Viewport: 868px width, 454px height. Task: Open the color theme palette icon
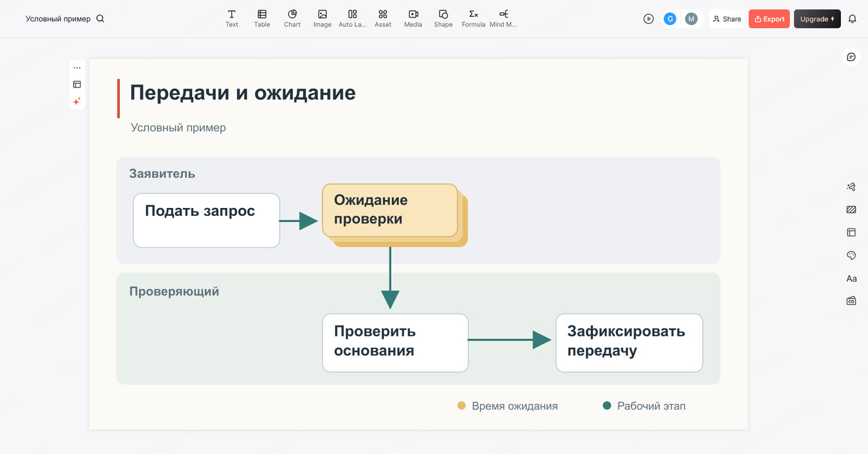pyautogui.click(x=851, y=256)
